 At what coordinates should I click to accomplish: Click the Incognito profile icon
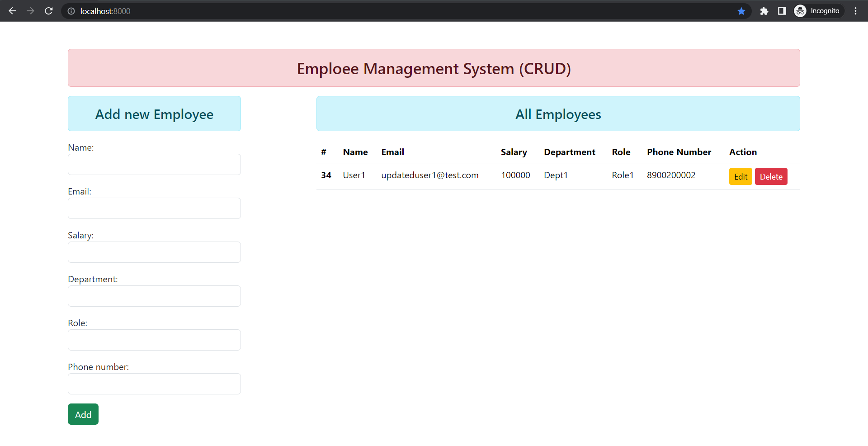[800, 11]
